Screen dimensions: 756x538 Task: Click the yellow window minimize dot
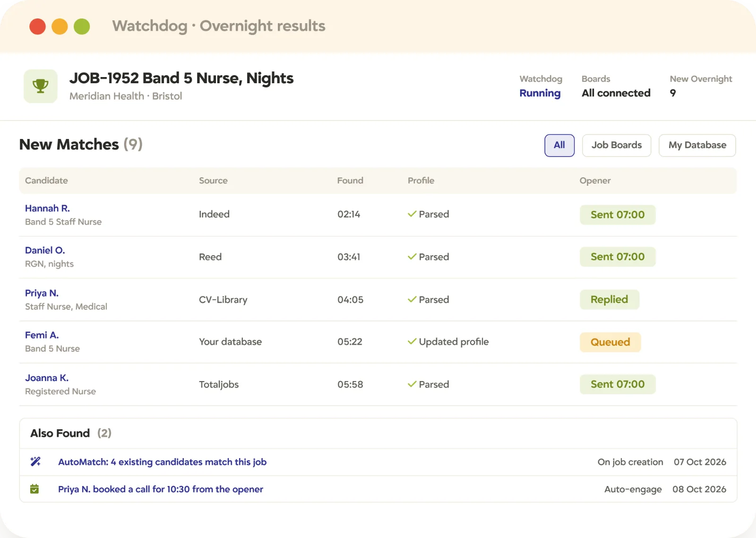point(60,26)
